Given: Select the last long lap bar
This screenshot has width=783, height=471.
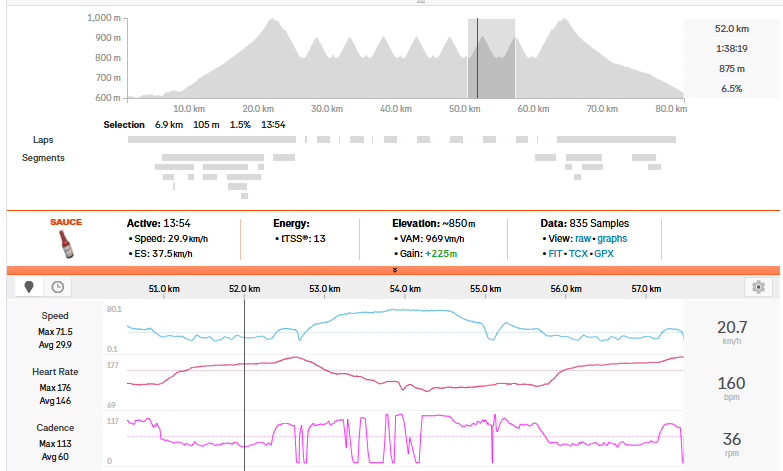Looking at the screenshot, I should pos(616,140).
